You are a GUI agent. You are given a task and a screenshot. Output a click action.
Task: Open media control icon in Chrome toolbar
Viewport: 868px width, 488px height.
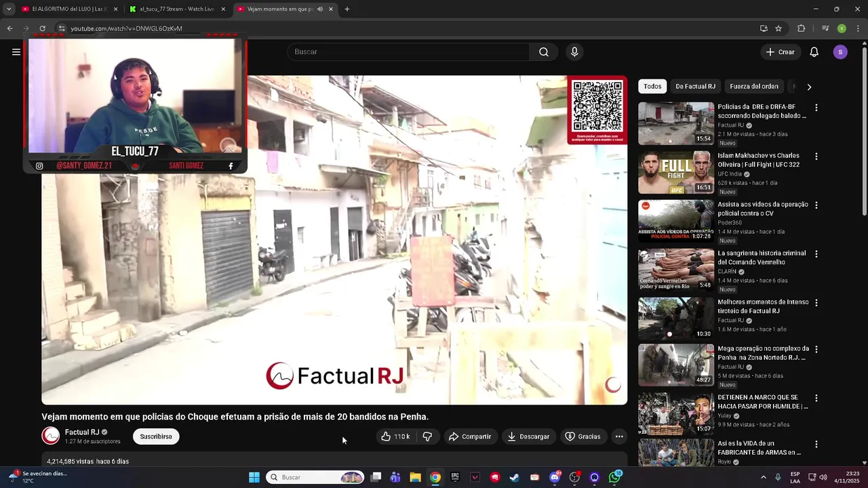pos(825,28)
